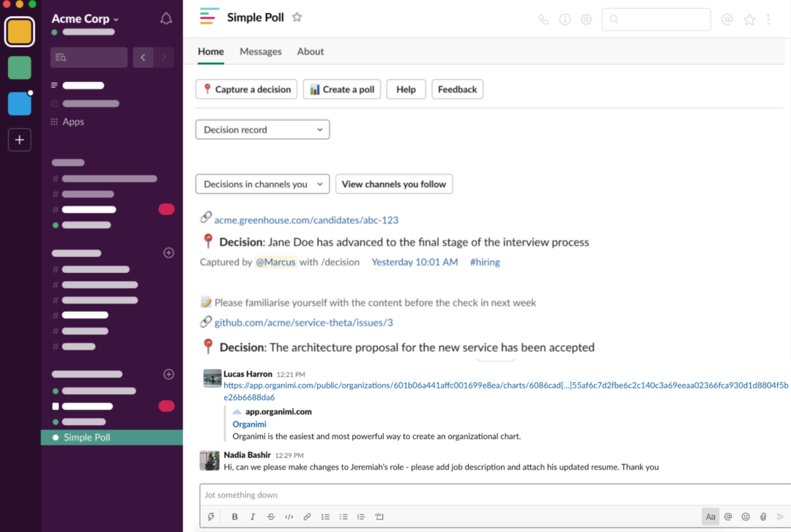Viewport: 791px width, 532px height.
Task: Open the github.com service-theta issue link
Action: [x=302, y=321]
